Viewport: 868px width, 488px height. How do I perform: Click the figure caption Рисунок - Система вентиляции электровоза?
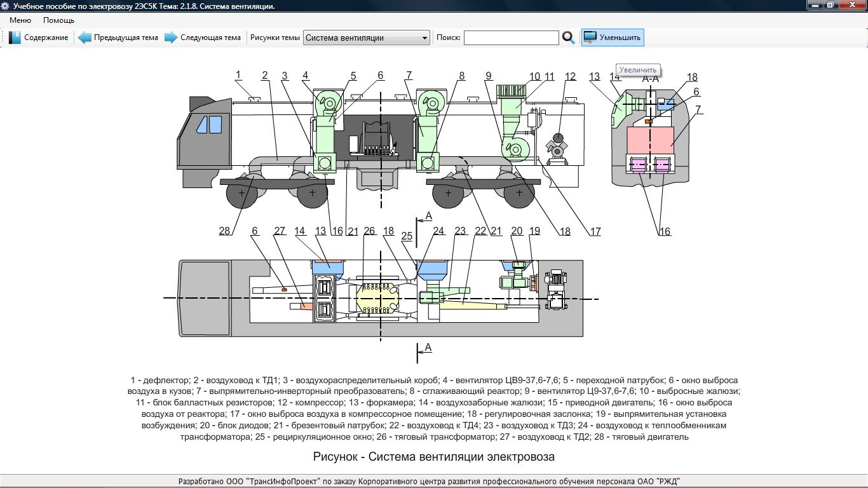pos(433,457)
